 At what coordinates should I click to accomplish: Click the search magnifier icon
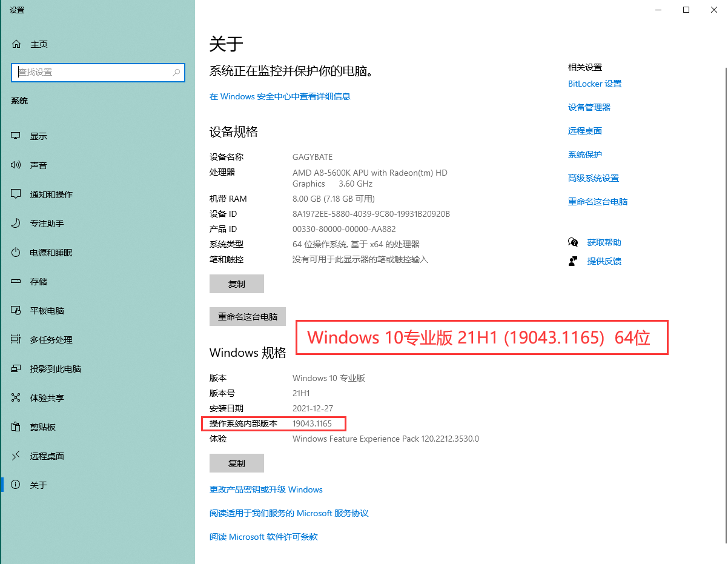tap(176, 72)
